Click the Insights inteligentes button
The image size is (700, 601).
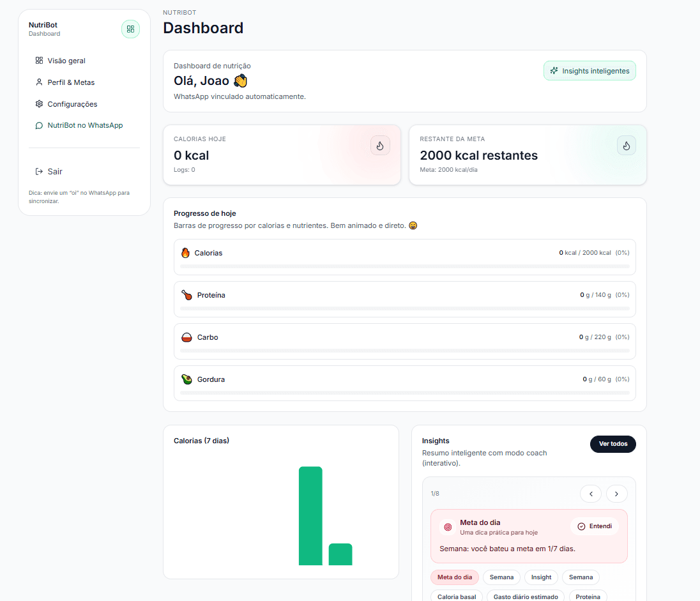tap(590, 71)
